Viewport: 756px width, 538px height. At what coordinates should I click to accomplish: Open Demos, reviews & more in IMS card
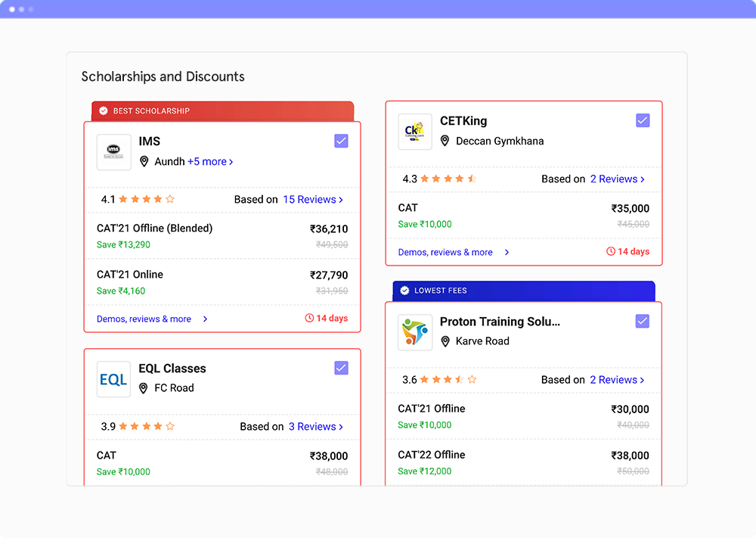[x=144, y=319]
